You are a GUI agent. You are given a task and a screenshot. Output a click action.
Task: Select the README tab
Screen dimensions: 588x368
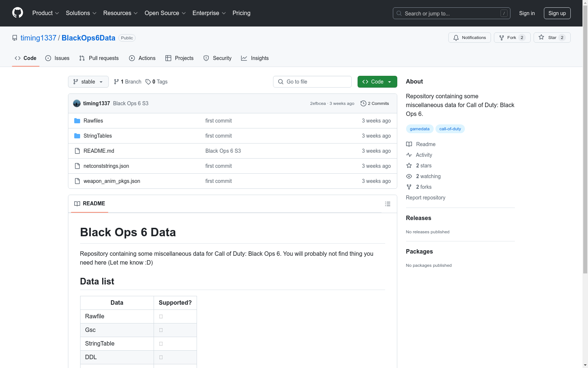tap(90, 204)
